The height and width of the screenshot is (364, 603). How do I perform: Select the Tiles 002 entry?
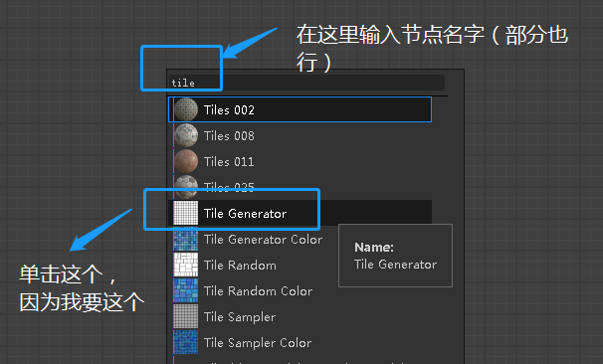[300, 109]
